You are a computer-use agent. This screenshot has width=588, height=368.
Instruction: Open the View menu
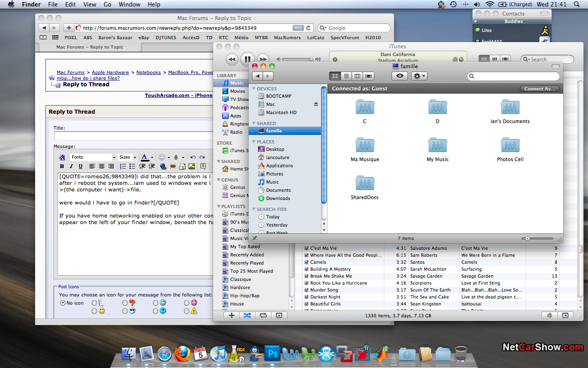coord(90,4)
